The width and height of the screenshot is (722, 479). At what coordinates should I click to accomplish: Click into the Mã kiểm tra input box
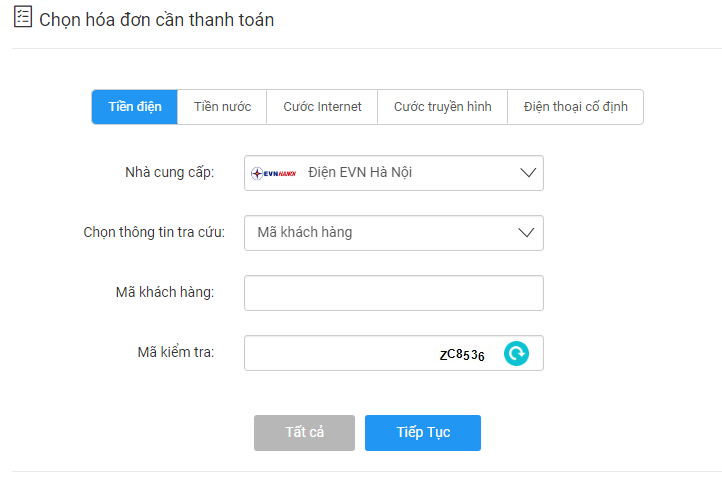click(x=338, y=353)
